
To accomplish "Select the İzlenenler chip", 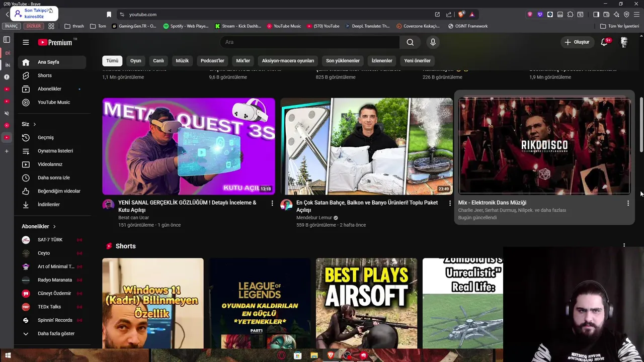I will [382, 61].
